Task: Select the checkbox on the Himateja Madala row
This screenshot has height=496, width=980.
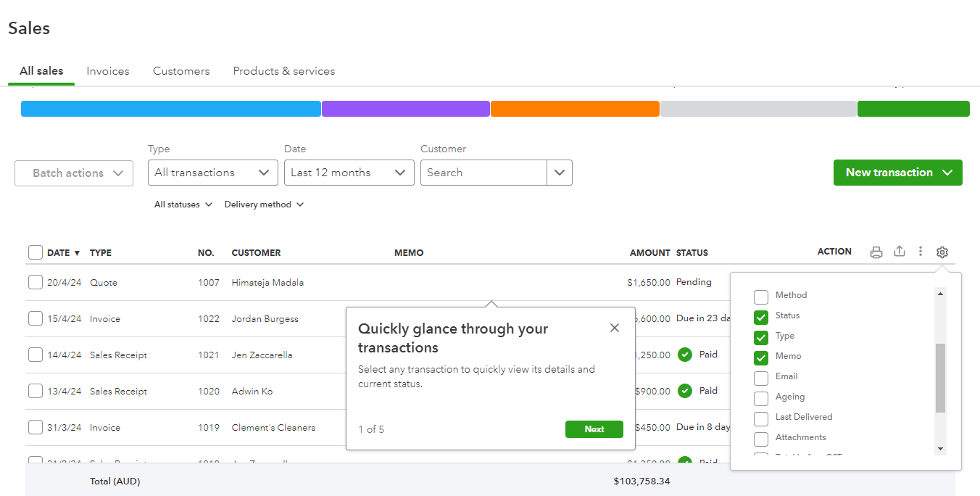Action: (35, 282)
